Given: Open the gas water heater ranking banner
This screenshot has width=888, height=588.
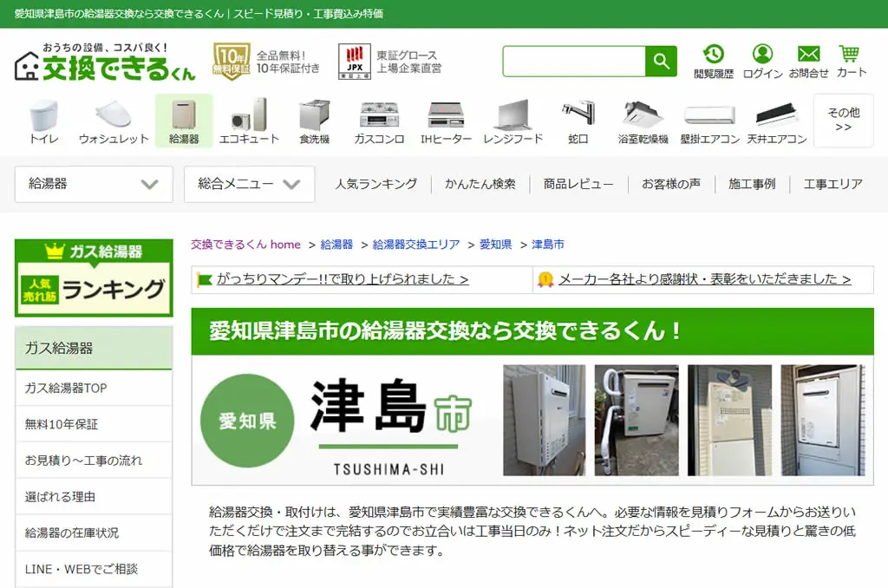Looking at the screenshot, I should coord(94,278).
